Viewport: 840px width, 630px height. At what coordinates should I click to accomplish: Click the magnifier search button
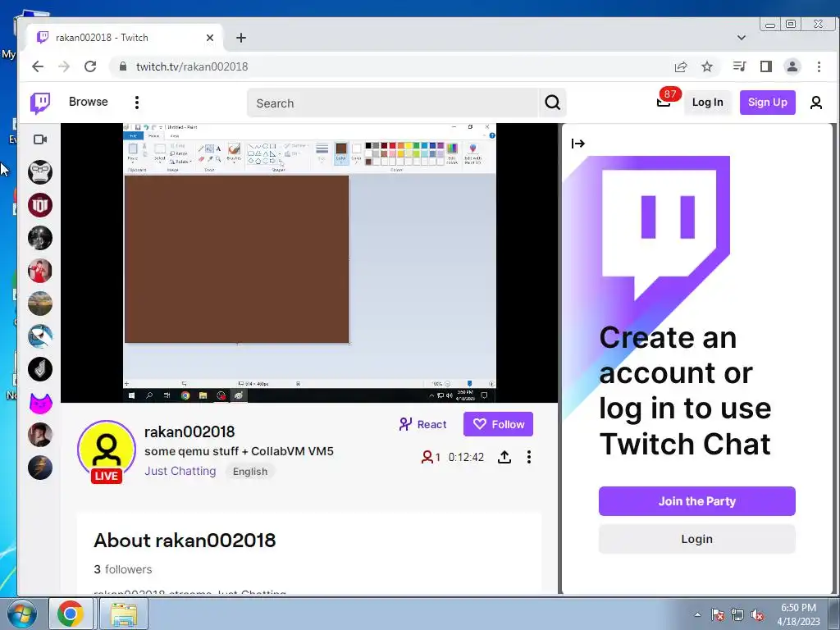click(x=552, y=103)
